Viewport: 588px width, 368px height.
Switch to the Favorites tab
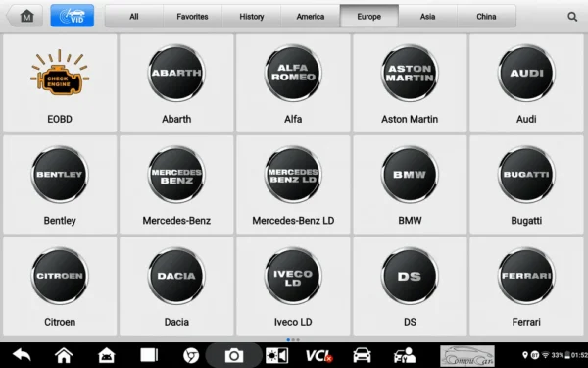[192, 17]
